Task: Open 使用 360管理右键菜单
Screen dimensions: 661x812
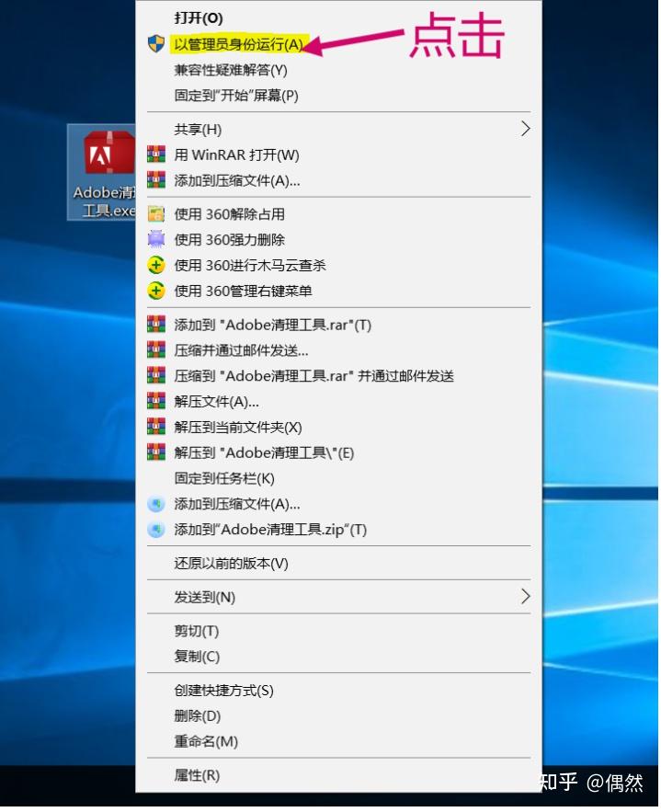Action: point(244,291)
